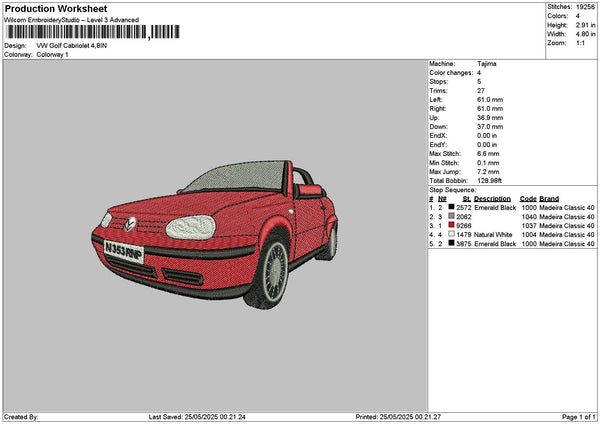Click the Down value 37.0 mm

coord(490,127)
